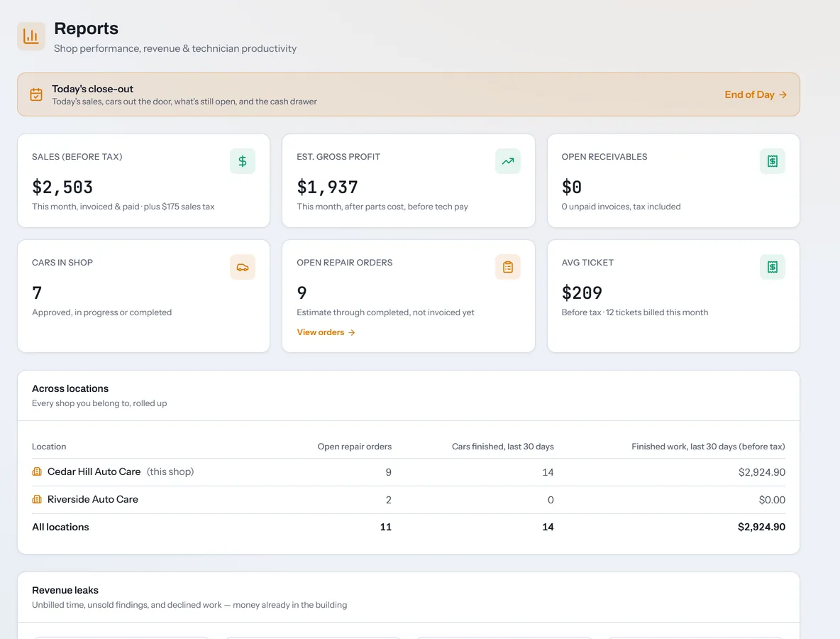Click the bold $2,924.90 total in All locations
Screen dimensions: 840x639
(761, 527)
